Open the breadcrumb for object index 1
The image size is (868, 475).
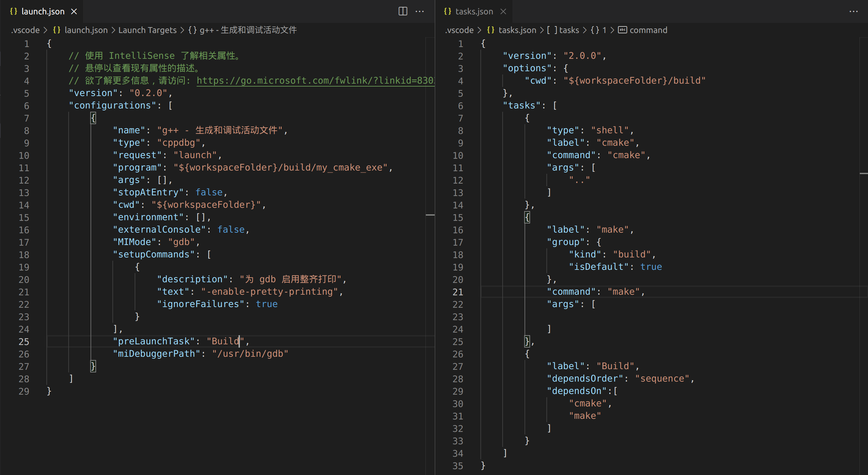[604, 30]
